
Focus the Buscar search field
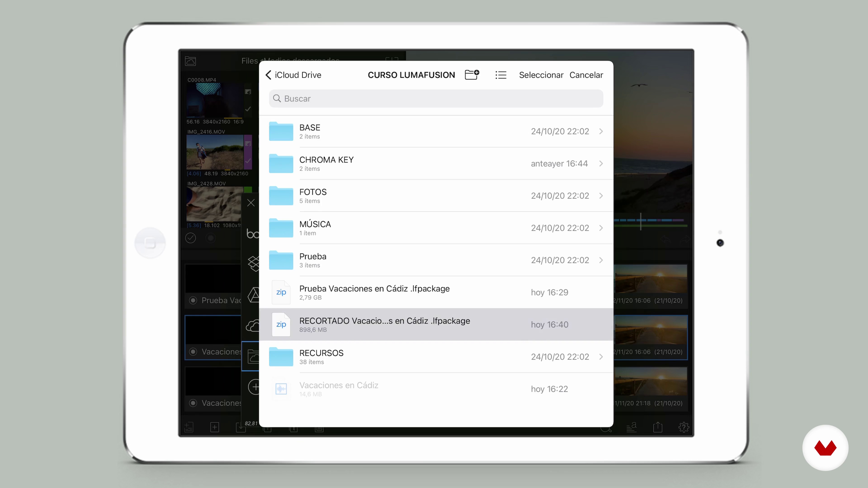(436, 98)
